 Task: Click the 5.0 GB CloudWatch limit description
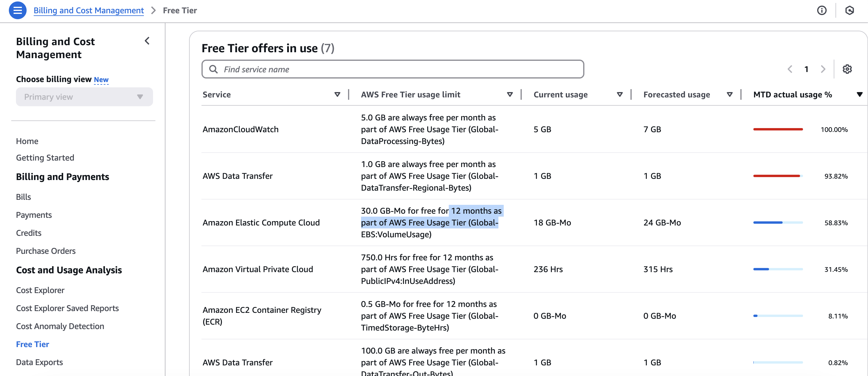point(430,129)
